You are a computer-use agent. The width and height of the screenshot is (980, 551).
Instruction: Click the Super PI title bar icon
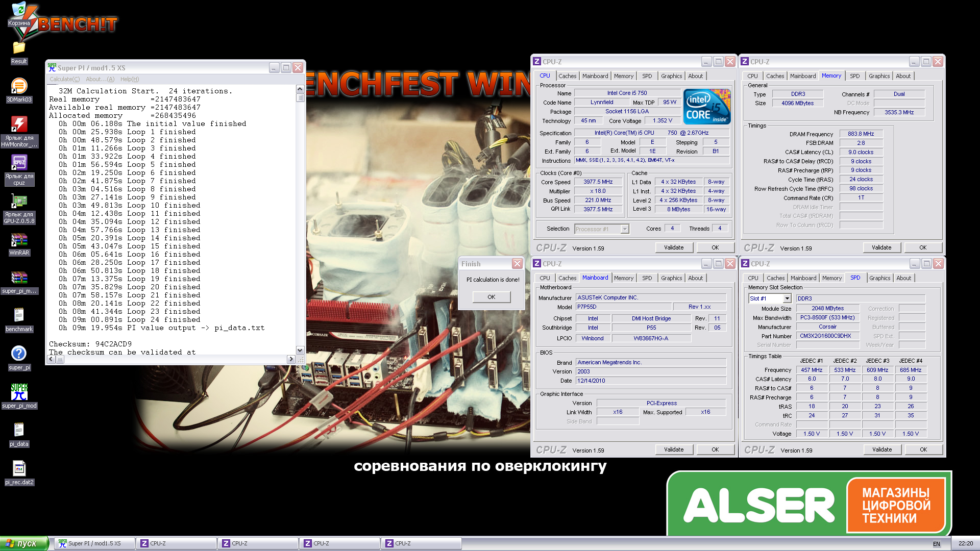(52, 67)
